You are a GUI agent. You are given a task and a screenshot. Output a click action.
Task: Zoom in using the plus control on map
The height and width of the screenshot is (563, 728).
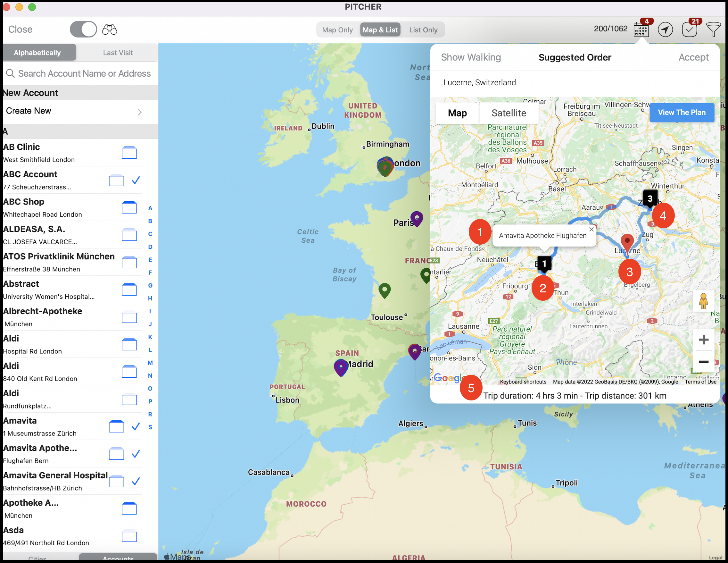pyautogui.click(x=704, y=340)
